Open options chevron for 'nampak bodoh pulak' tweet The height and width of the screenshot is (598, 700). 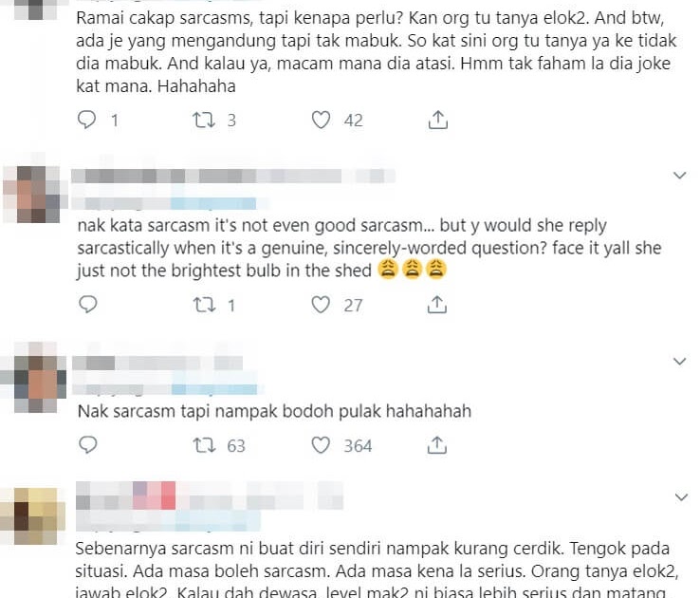[x=679, y=361]
